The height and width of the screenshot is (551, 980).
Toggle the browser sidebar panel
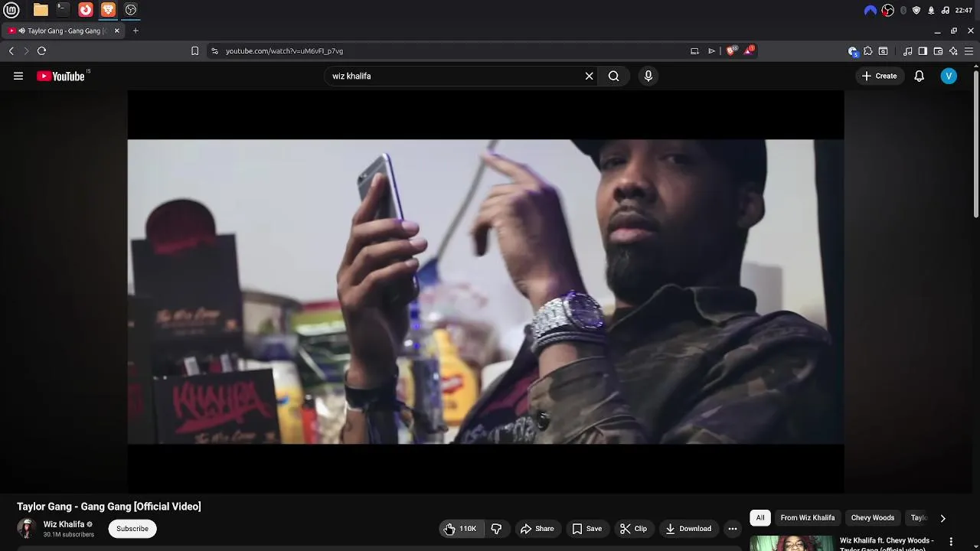click(x=923, y=51)
